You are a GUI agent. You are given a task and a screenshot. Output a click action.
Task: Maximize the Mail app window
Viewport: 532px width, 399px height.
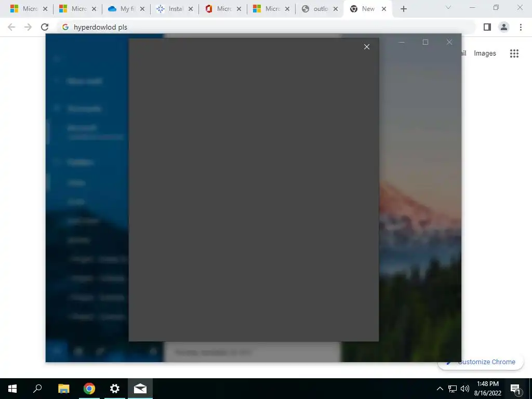(425, 43)
